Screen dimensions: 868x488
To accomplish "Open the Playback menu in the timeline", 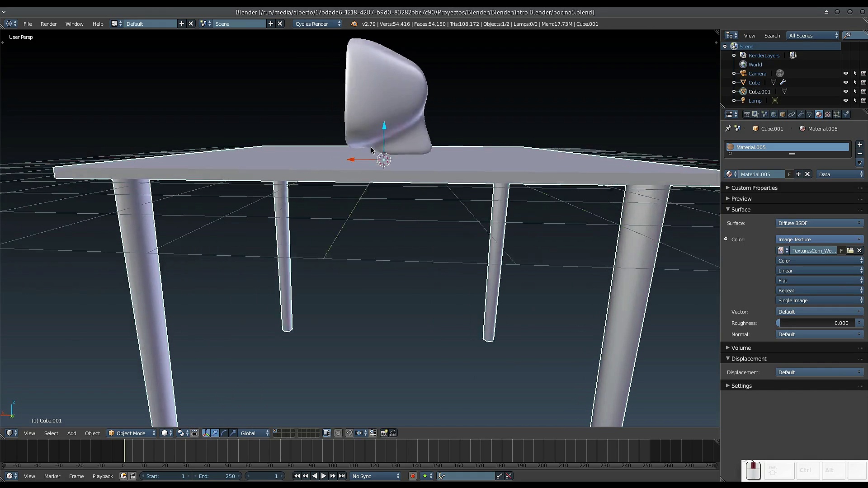I will coord(103,476).
